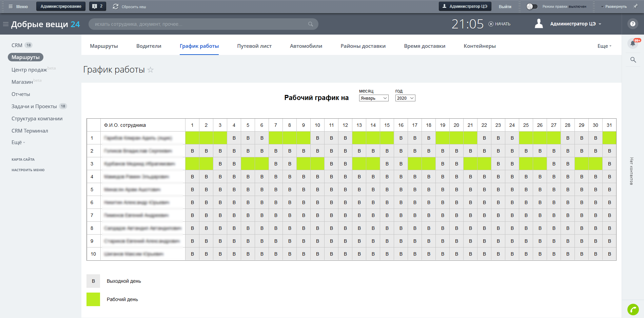Image resolution: width=644 pixels, height=318 pixels.
Task: Click the notifications bell icon
Action: pos(632,43)
